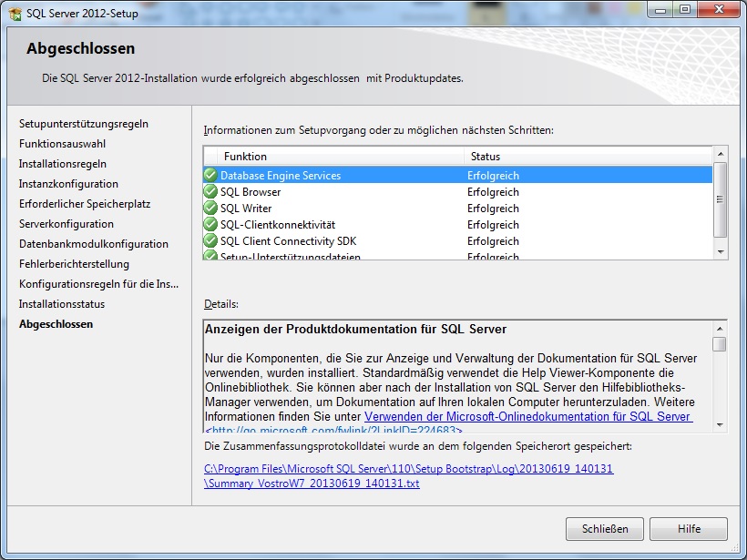The height and width of the screenshot is (560, 747).
Task: Click the Funktionsauswahl step
Action: pos(62,144)
